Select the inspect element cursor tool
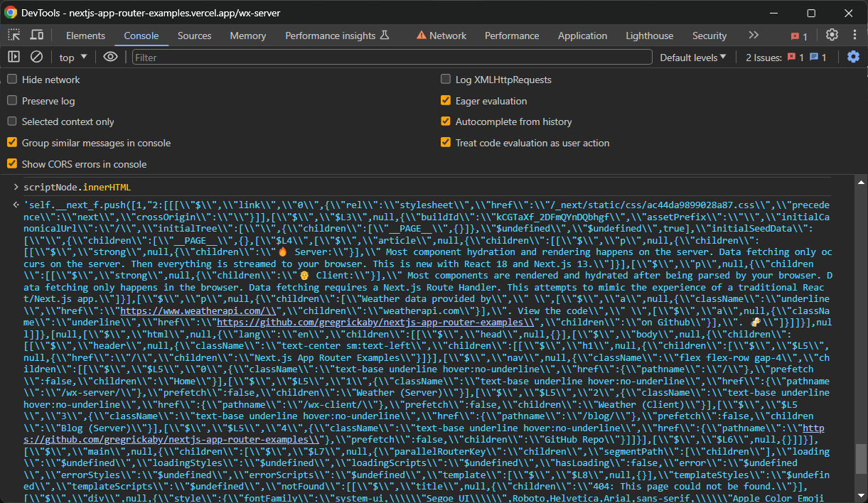This screenshot has height=503, width=868. 12,35
